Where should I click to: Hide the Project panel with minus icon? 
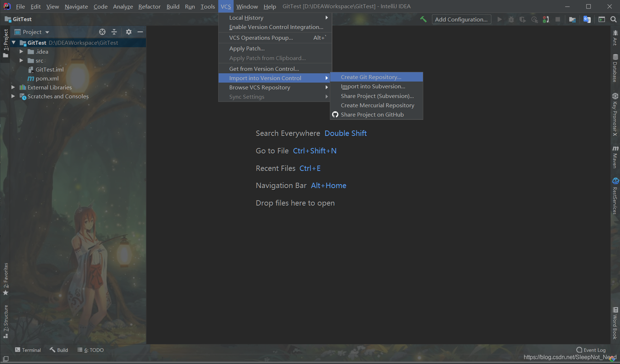(140, 32)
